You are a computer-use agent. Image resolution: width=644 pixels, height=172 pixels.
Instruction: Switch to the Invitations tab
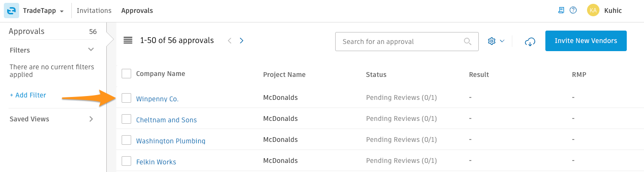(94, 11)
